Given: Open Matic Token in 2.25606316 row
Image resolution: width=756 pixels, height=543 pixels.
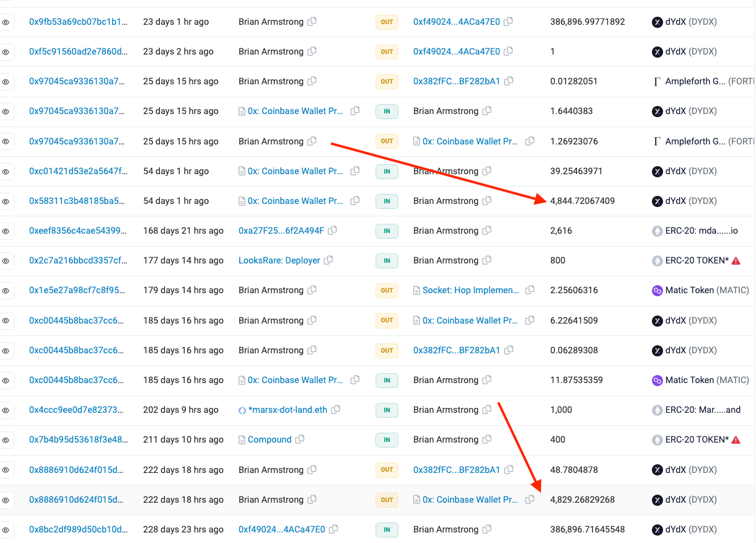Looking at the screenshot, I should point(707,290).
